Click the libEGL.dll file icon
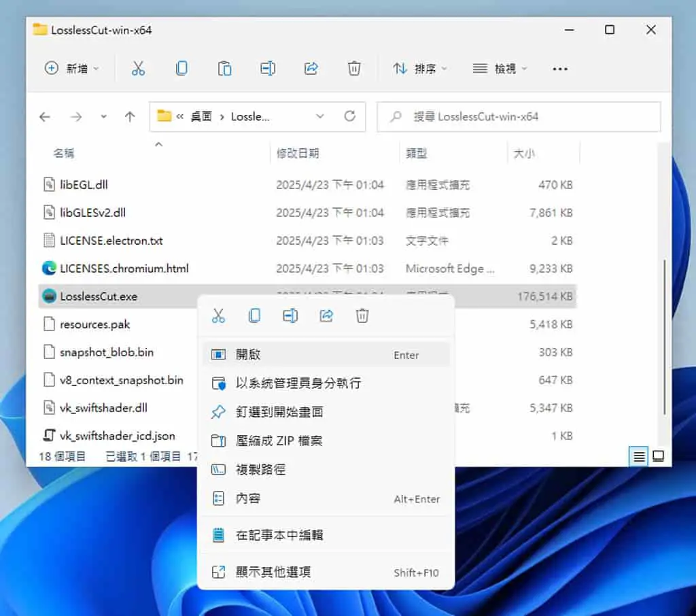The width and height of the screenshot is (696, 616). pyautogui.click(x=49, y=184)
